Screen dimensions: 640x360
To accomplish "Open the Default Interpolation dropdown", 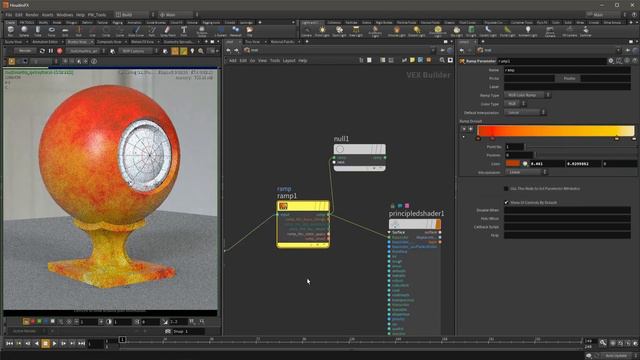I will [x=525, y=112].
